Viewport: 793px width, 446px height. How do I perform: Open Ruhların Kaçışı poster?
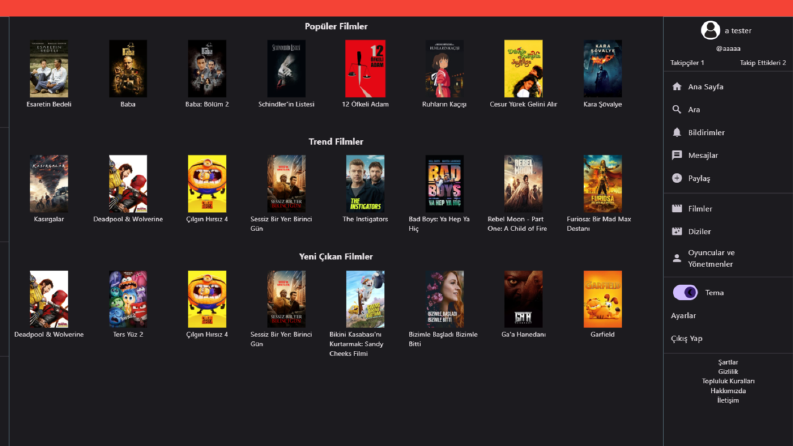445,69
